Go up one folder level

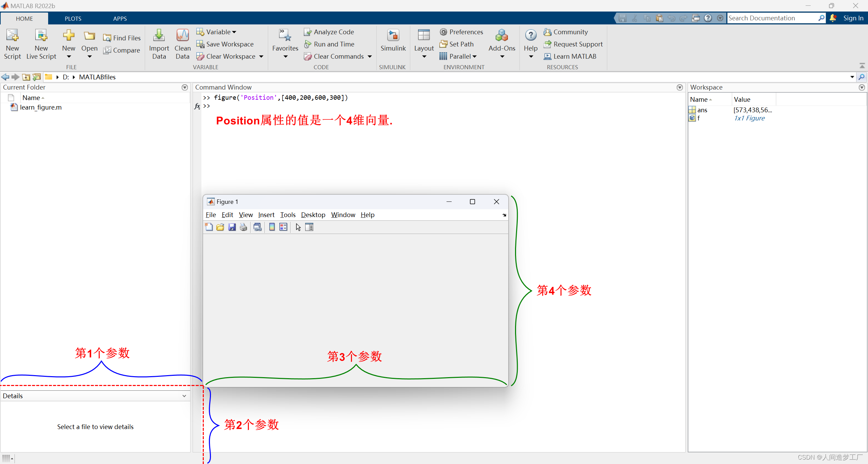[x=26, y=77]
